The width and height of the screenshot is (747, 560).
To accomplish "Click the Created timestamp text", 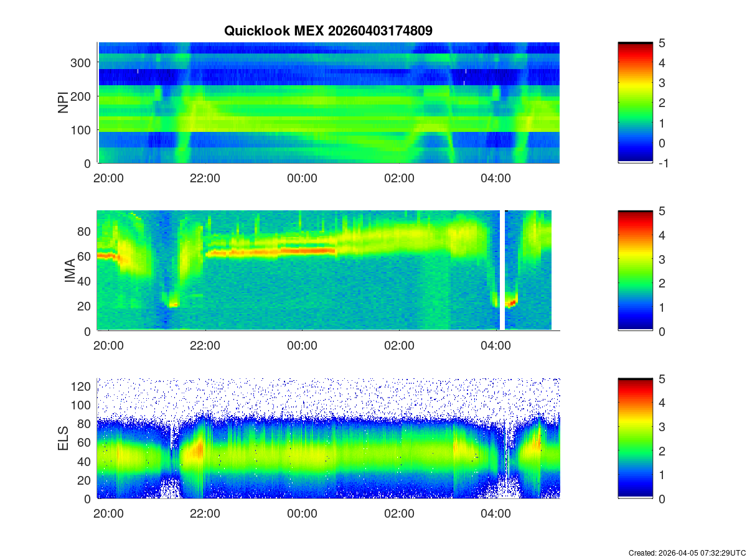I will (687, 553).
